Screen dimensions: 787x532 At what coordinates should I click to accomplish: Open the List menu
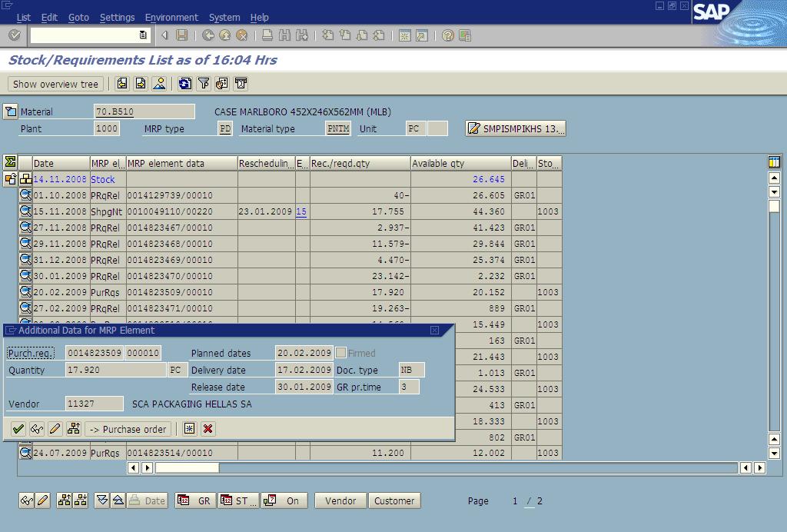24,18
